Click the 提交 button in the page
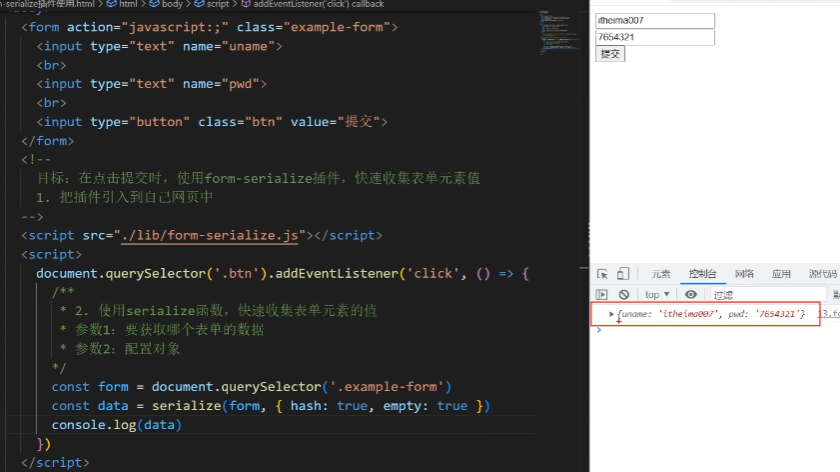 [x=610, y=54]
